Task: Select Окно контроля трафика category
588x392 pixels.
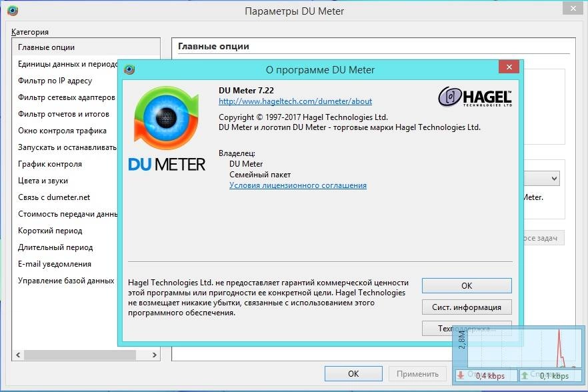Action: pos(65,131)
